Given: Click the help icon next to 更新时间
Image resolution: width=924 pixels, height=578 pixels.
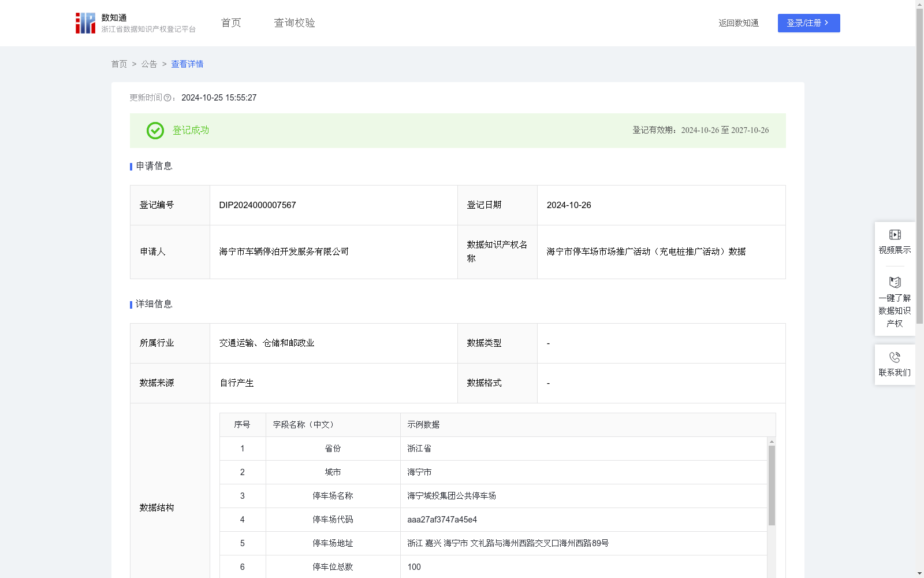Looking at the screenshot, I should [167, 98].
